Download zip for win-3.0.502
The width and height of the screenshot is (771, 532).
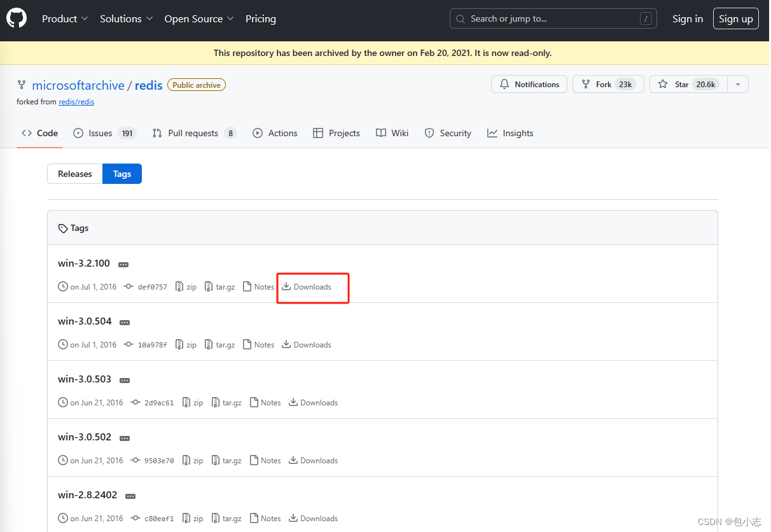coord(192,461)
